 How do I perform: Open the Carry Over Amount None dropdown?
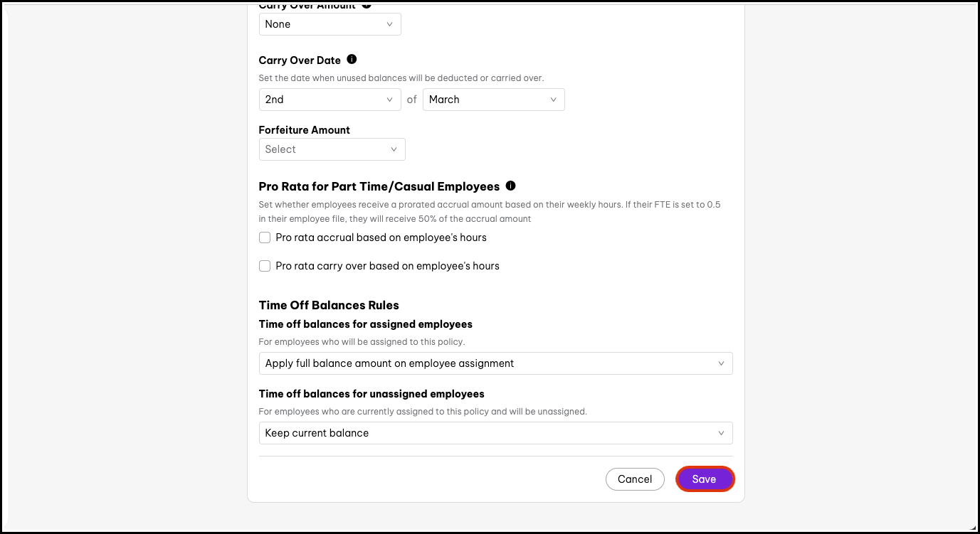pyautogui.click(x=330, y=24)
